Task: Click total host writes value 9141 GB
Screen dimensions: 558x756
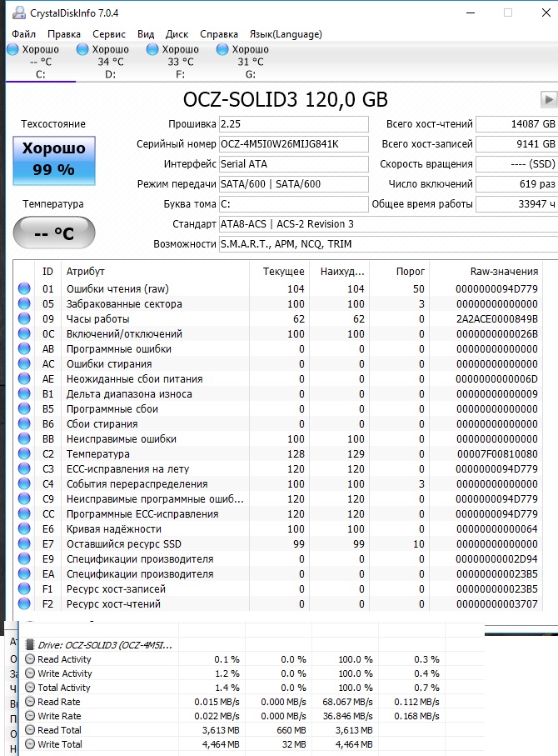Action: coord(516,143)
